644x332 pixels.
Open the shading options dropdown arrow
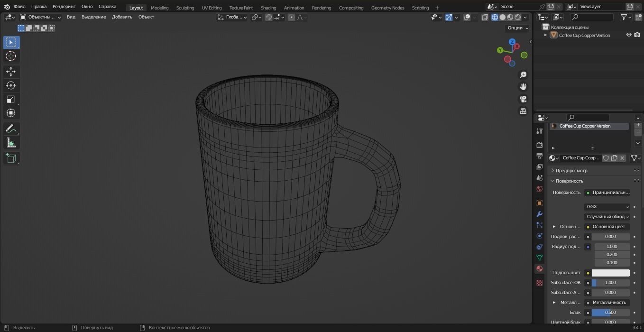525,17
